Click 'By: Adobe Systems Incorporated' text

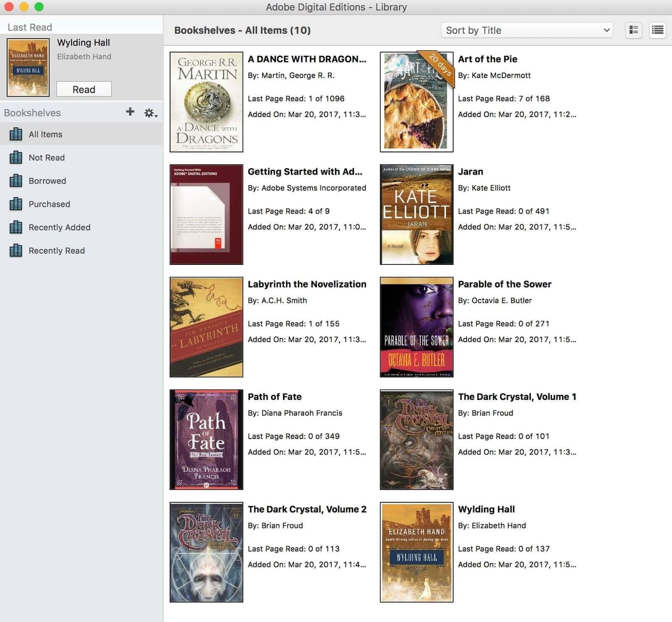click(x=307, y=188)
